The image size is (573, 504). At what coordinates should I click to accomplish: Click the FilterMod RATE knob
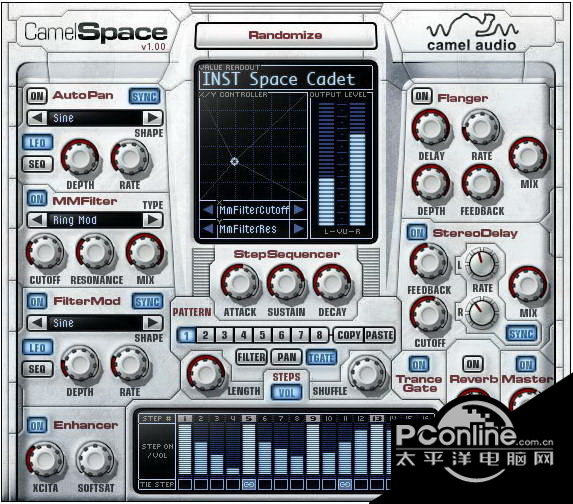[130, 364]
